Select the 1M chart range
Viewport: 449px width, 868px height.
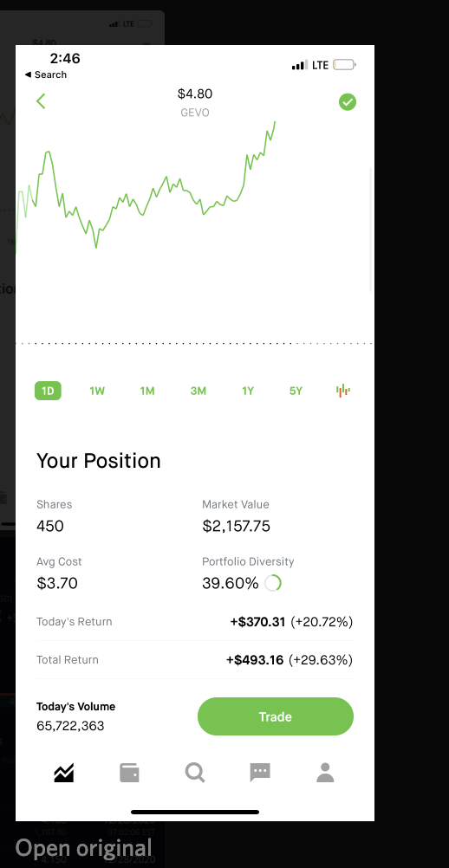point(146,391)
